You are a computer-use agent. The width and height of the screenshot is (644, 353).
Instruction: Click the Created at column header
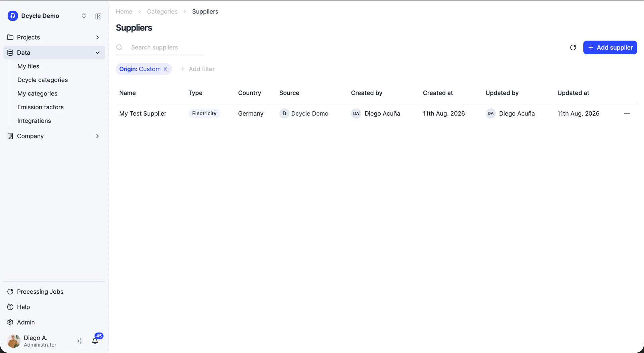(438, 93)
